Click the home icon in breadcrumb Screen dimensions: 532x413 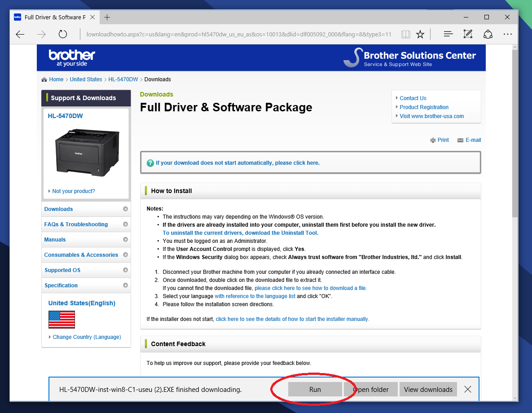coord(44,80)
